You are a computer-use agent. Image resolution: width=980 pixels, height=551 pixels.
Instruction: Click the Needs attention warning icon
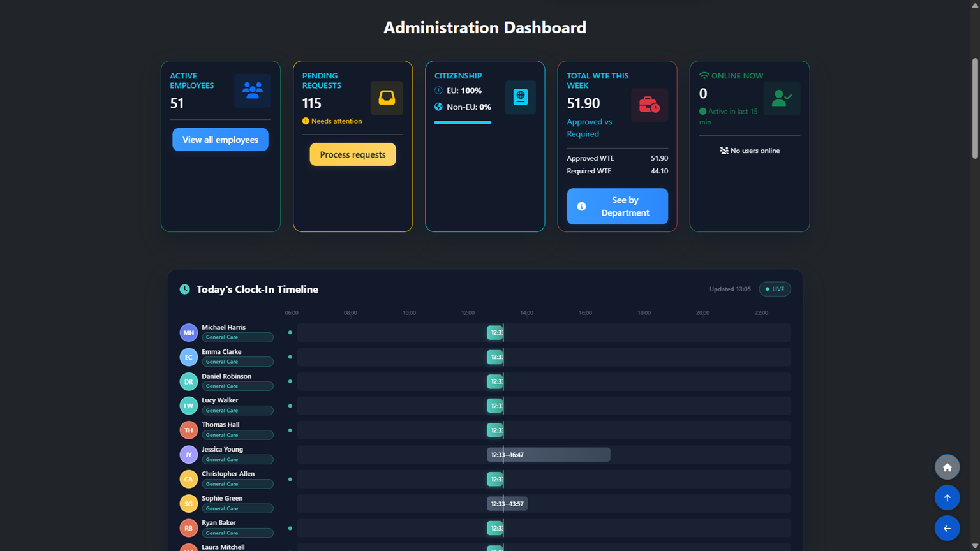[x=306, y=121]
